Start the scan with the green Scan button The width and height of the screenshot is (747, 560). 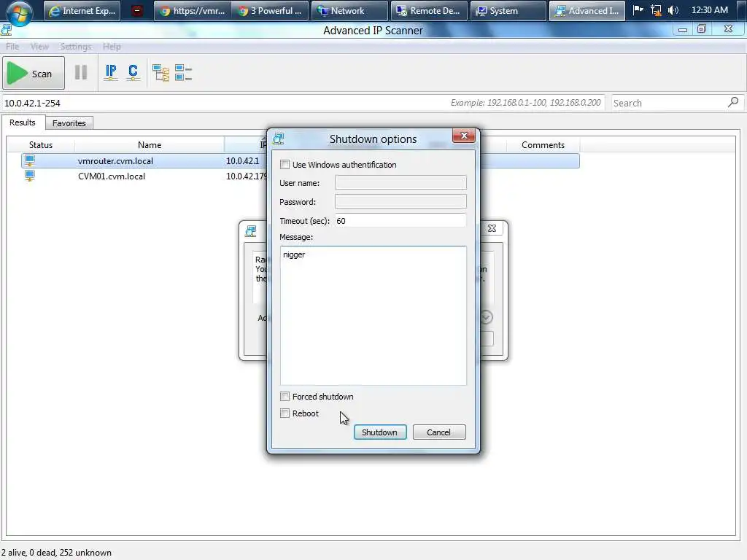point(34,74)
